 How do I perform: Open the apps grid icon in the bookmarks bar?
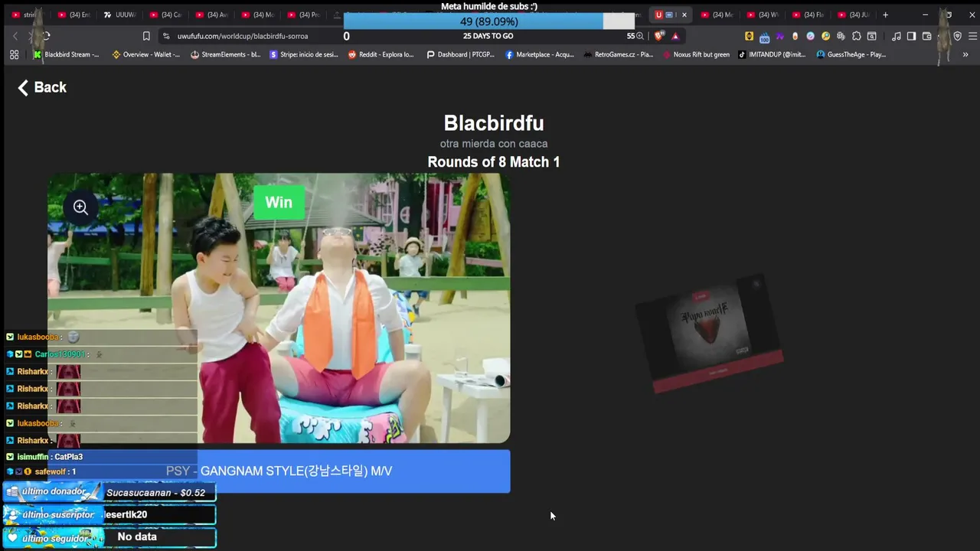click(14, 54)
